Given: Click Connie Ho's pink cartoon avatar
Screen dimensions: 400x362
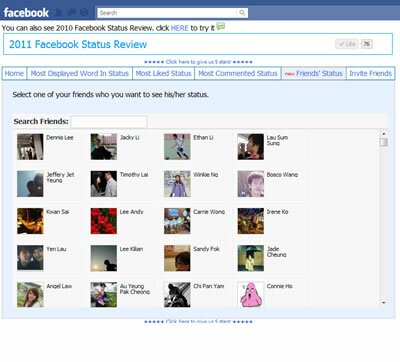Looking at the screenshot, I should 250,295.
